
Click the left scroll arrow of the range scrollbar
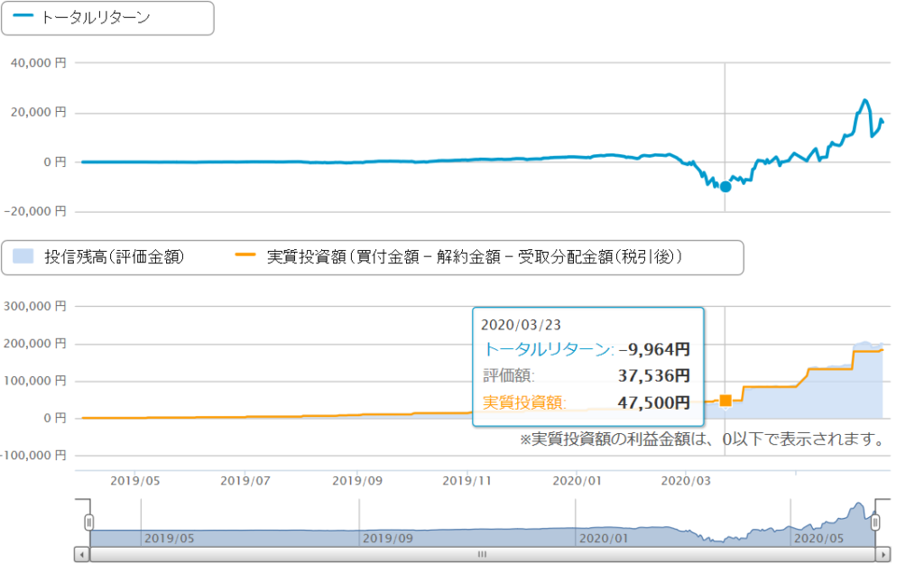pyautogui.click(x=82, y=555)
